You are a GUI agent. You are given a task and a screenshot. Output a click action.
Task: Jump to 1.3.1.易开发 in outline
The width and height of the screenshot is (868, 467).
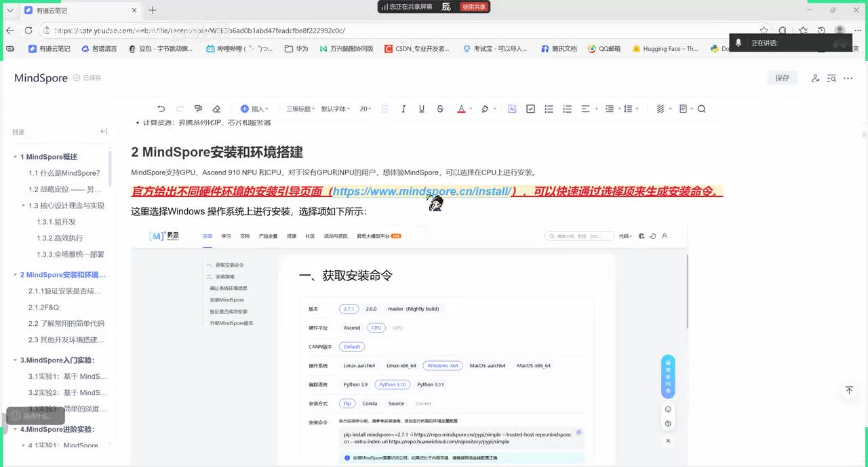(56, 222)
